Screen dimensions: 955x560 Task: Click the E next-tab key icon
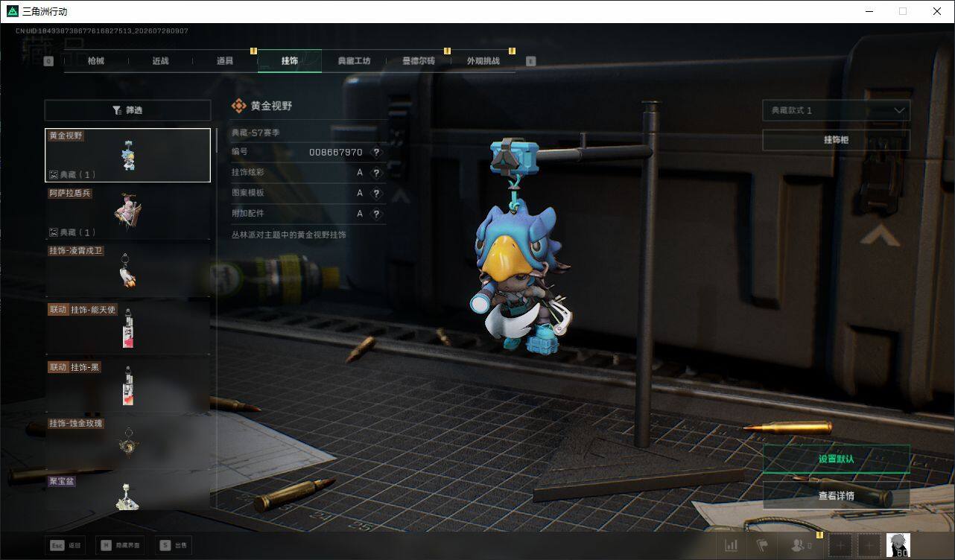[531, 61]
